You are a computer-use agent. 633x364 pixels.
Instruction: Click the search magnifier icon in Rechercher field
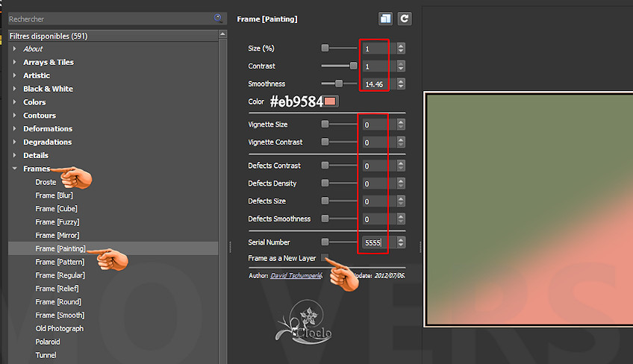click(x=218, y=18)
